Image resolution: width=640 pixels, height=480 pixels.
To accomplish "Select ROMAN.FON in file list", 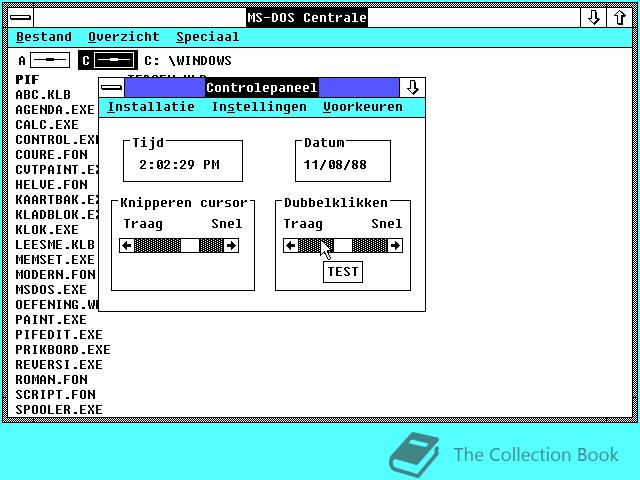I will click(x=51, y=380).
